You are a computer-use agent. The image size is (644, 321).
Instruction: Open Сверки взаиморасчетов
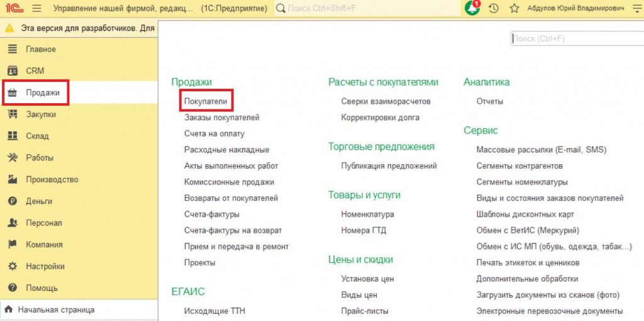coord(386,101)
